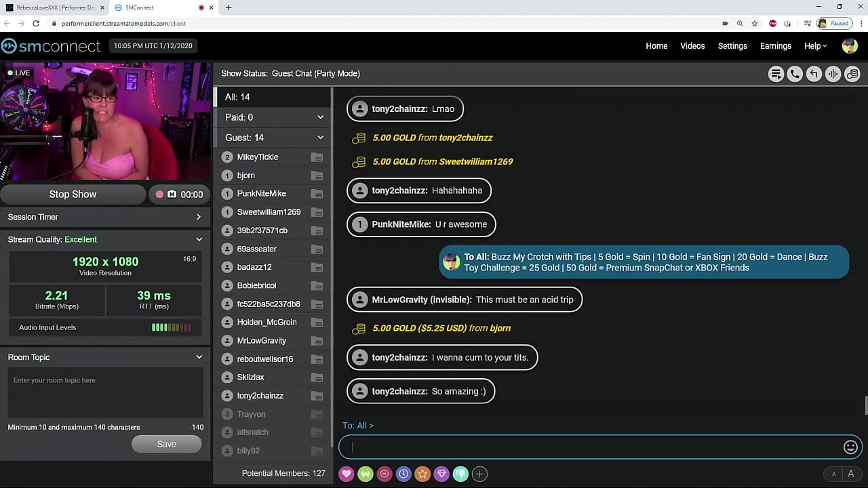Click the reply arrow icon in the toolbar
The height and width of the screenshot is (488, 868).
click(x=814, y=74)
